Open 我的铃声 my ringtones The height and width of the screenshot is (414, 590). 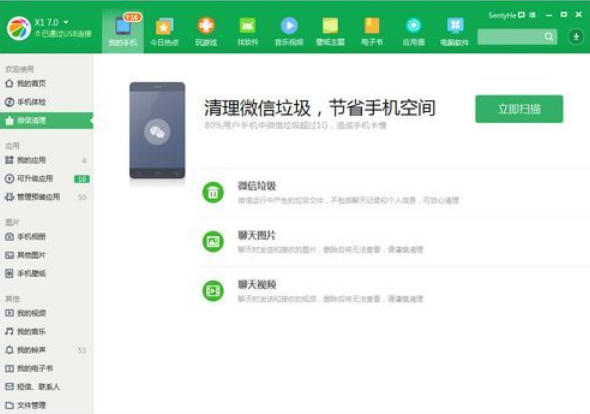point(47,350)
